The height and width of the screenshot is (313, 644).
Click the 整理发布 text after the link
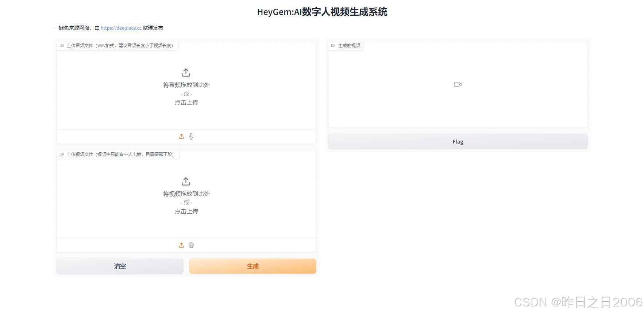tap(153, 28)
